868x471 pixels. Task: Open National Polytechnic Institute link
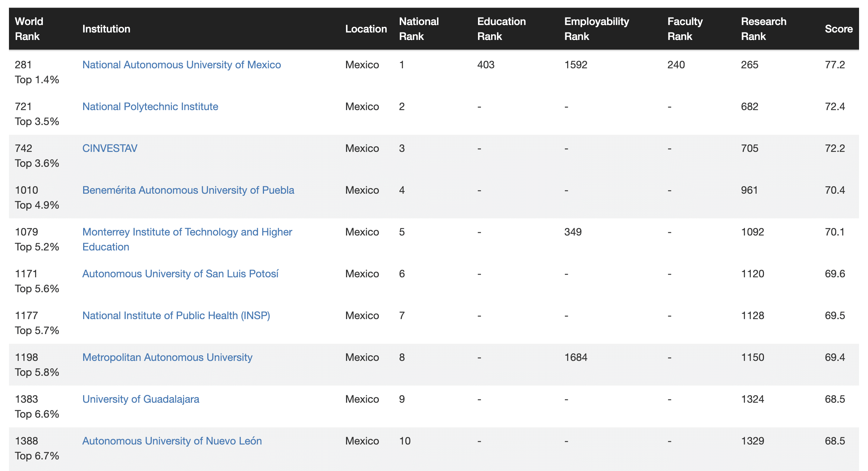pos(150,106)
